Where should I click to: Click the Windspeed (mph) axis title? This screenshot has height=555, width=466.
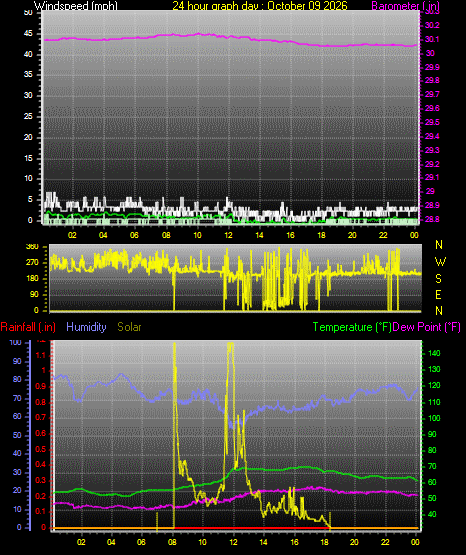[76, 6]
